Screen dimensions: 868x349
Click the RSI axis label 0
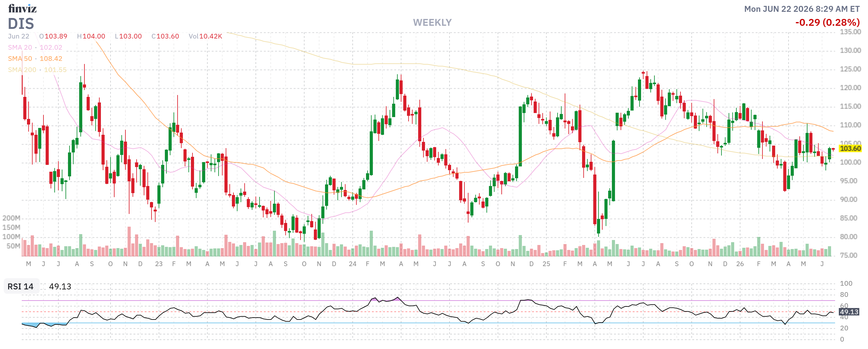[x=842, y=339]
